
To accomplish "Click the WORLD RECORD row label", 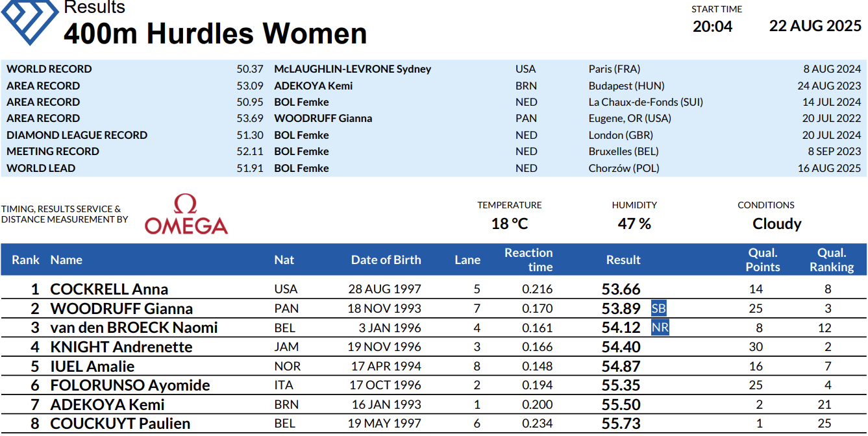I will pyautogui.click(x=49, y=69).
